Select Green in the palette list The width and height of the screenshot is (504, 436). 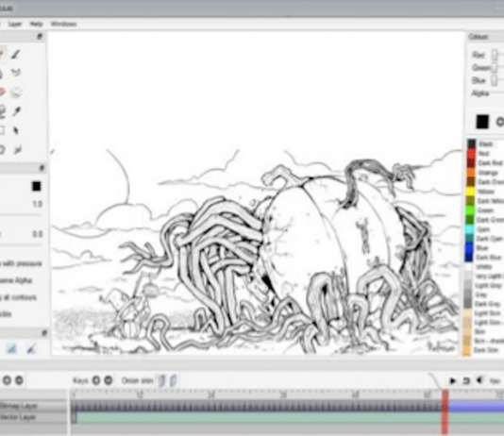[485, 210]
